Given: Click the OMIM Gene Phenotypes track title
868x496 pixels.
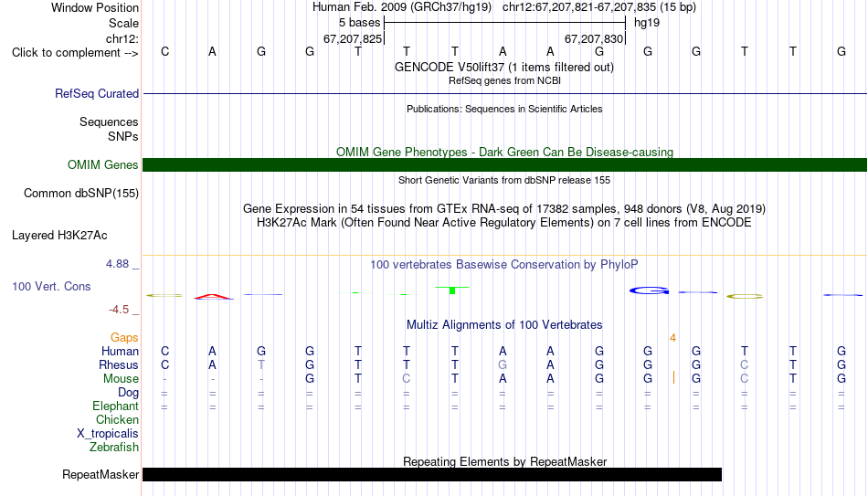Looking at the screenshot, I should (504, 153).
